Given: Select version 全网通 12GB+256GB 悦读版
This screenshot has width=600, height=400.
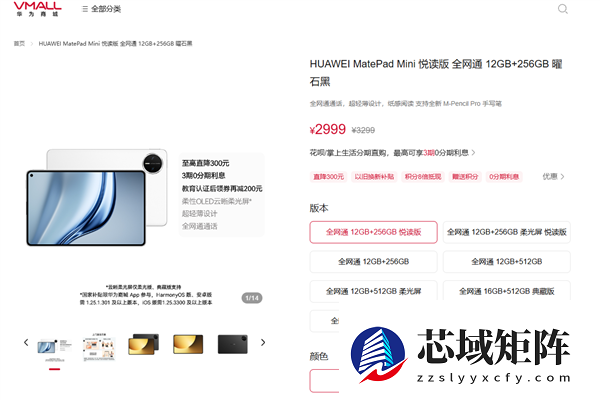Looking at the screenshot, I should (x=373, y=232).
